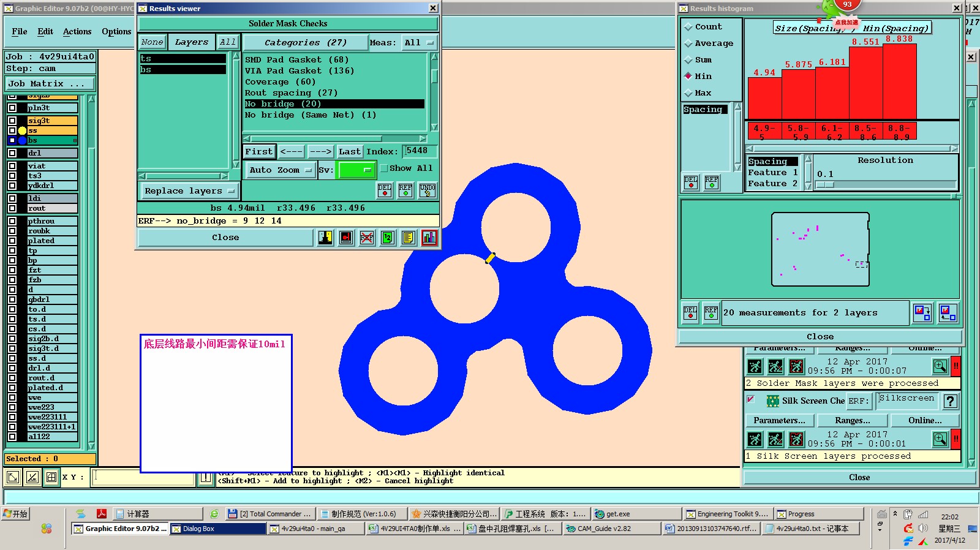This screenshot has height=550, width=980.
Task: Select the Average radio option
Action: pos(688,43)
